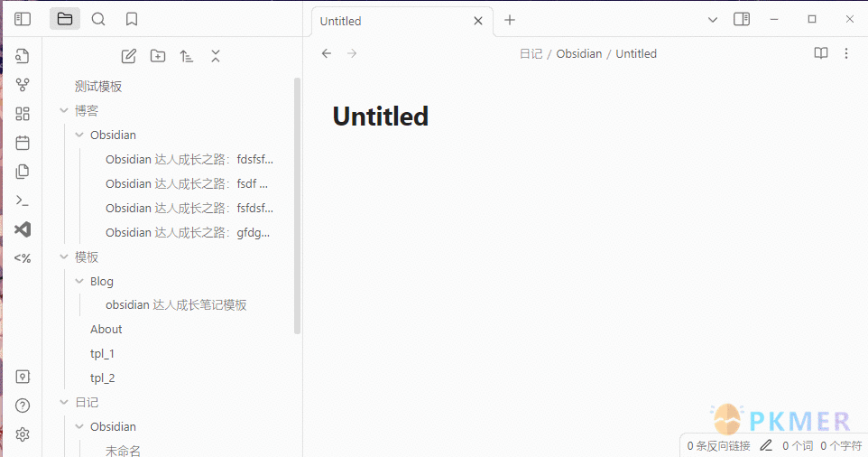This screenshot has height=457, width=868.
Task: Select the Untitled tab
Action: coord(402,21)
